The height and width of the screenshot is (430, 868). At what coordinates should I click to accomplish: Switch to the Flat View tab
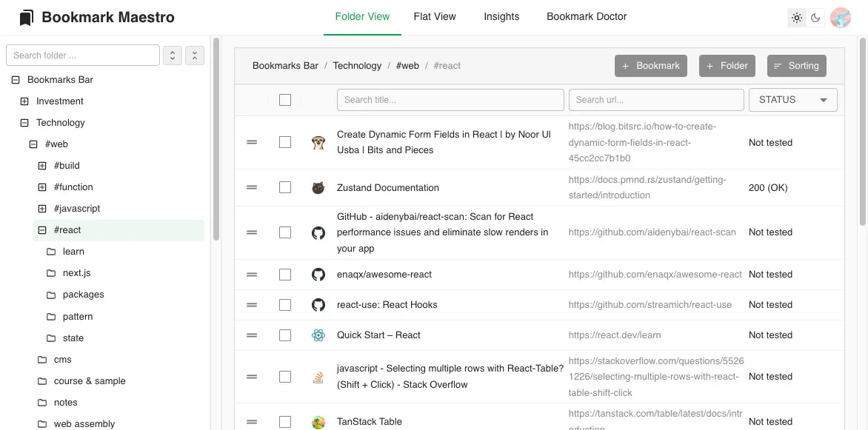[434, 16]
